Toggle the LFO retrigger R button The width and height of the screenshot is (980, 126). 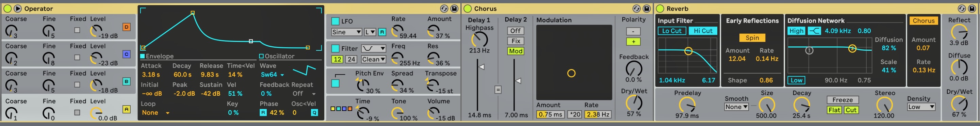click(x=382, y=32)
